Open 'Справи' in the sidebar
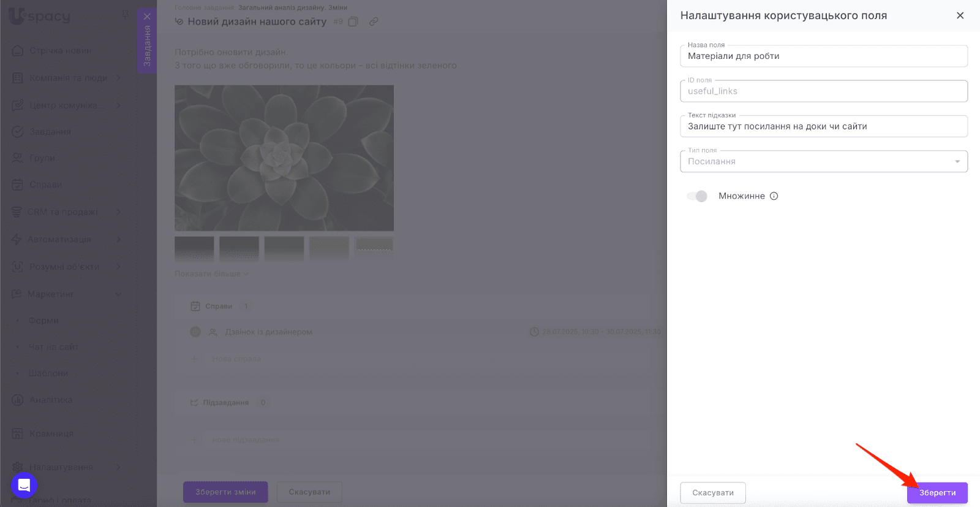 point(45,185)
